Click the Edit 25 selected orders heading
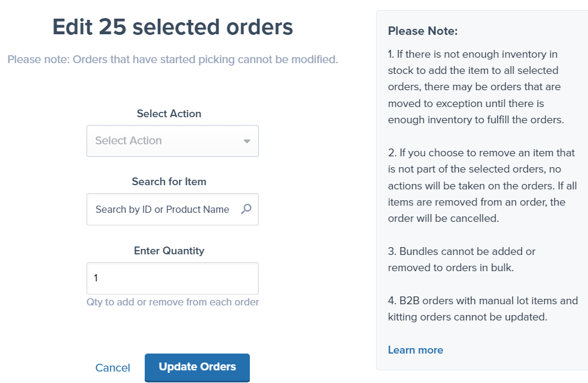Screen dimensions: 588x383 (173, 26)
